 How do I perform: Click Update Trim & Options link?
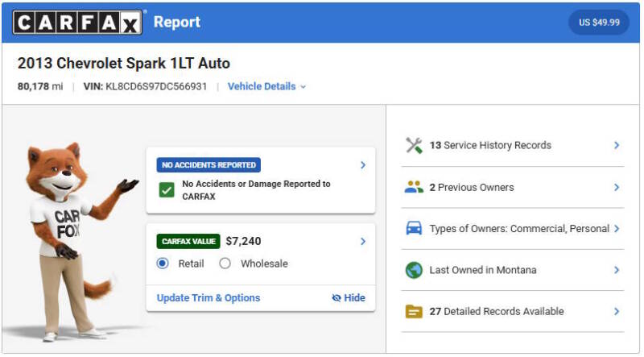click(208, 298)
